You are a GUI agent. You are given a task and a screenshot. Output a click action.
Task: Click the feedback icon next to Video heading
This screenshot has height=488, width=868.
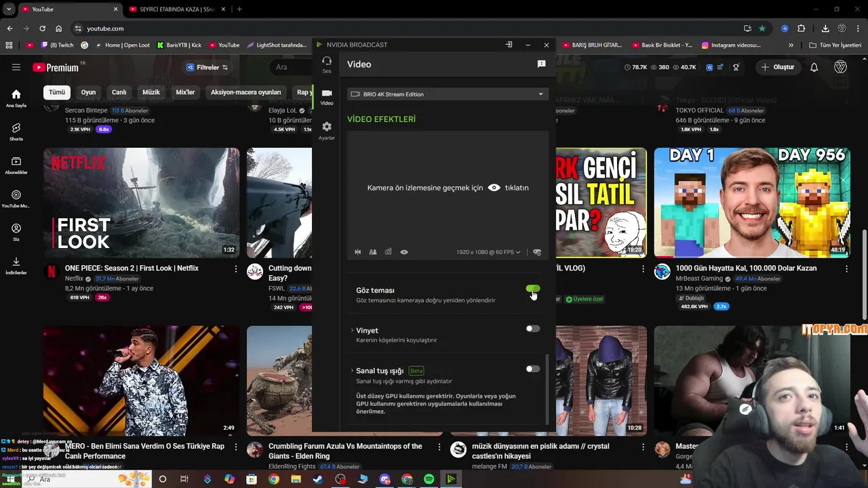pyautogui.click(x=541, y=64)
